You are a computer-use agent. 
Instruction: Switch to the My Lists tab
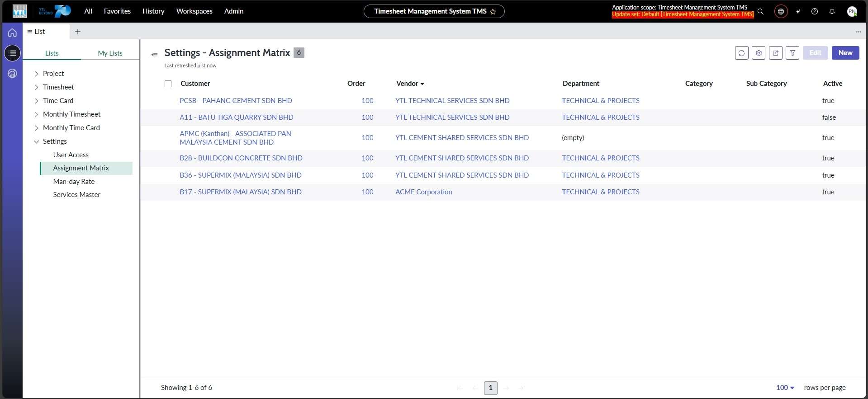pos(110,53)
